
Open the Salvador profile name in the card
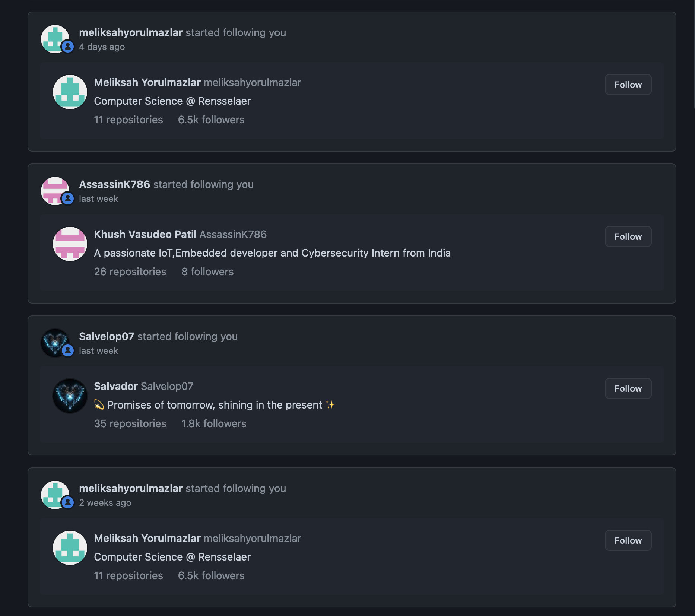[116, 387]
